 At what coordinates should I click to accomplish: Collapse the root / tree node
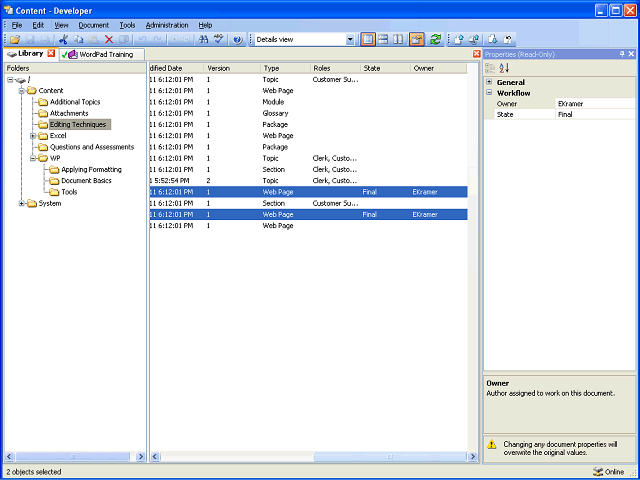[10, 80]
